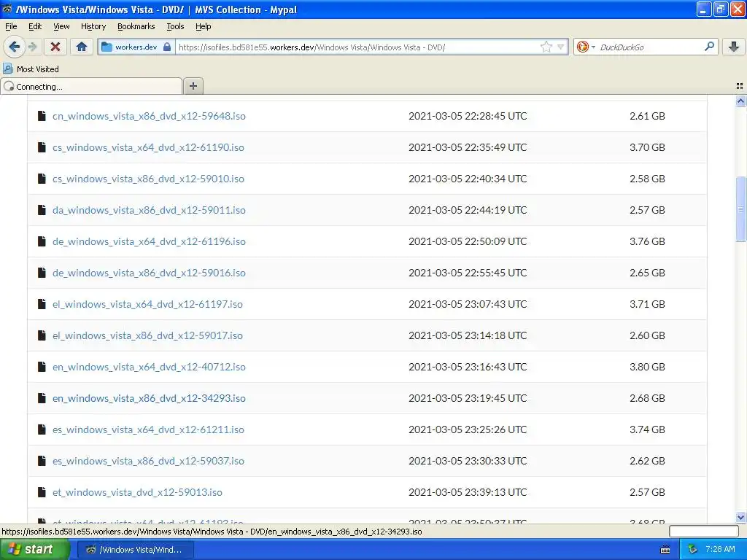This screenshot has height=560, width=747.
Task: Download de_windows_vista_x64_dvd_x12-61196.iso
Action: pyautogui.click(x=149, y=242)
